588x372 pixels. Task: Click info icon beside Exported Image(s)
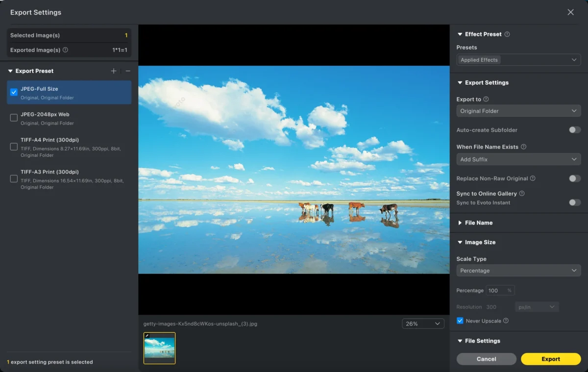(x=66, y=50)
